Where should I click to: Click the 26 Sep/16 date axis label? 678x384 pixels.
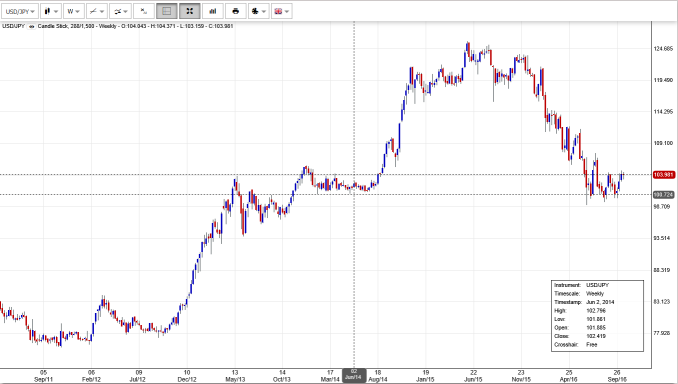click(617, 376)
